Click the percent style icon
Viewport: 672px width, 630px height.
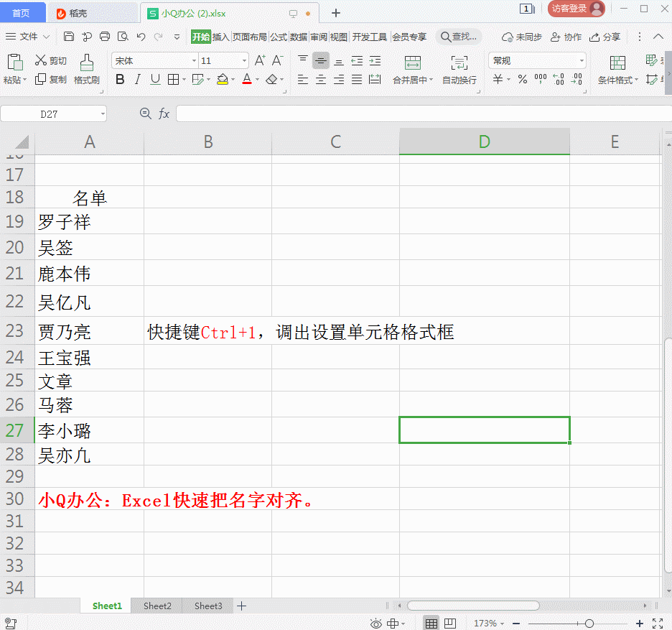coord(522,79)
